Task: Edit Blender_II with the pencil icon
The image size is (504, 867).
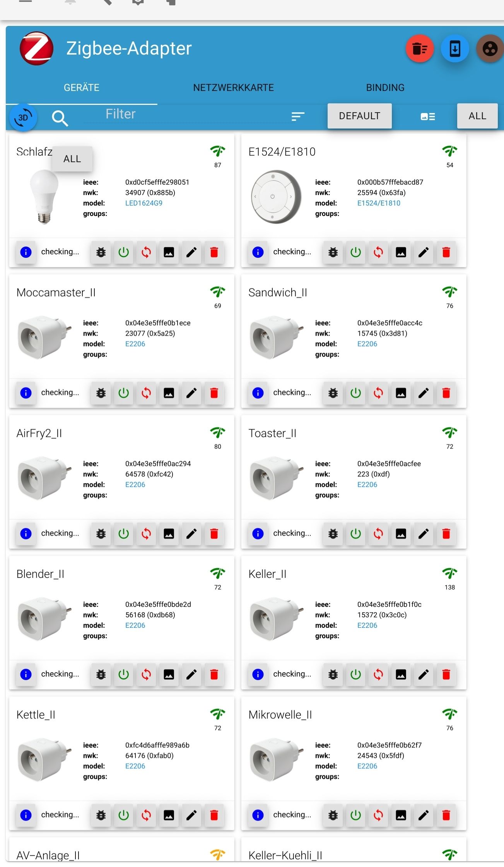Action: (191, 674)
